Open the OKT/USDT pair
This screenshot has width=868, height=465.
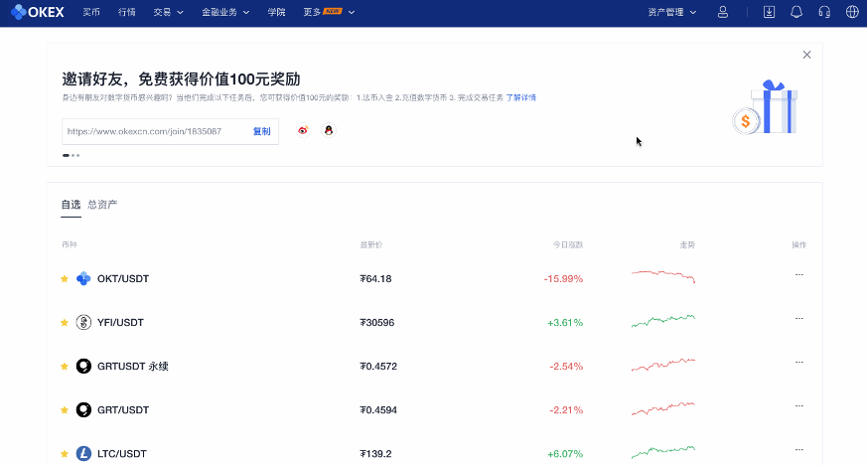point(123,278)
